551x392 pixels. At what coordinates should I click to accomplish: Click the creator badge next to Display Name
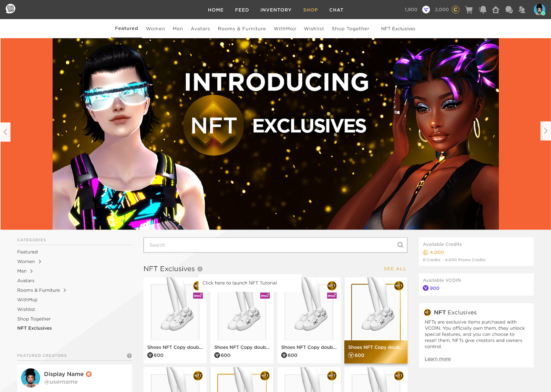click(89, 373)
